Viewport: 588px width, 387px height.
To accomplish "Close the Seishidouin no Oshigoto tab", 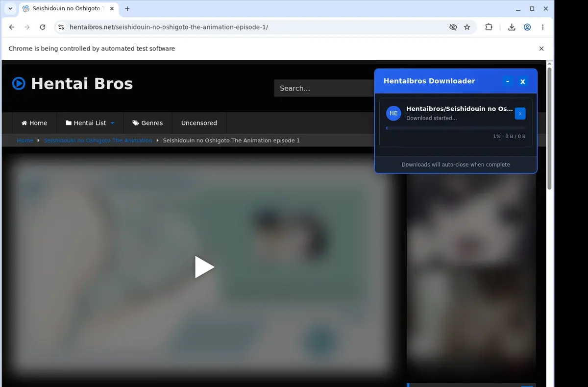I will (x=112, y=8).
